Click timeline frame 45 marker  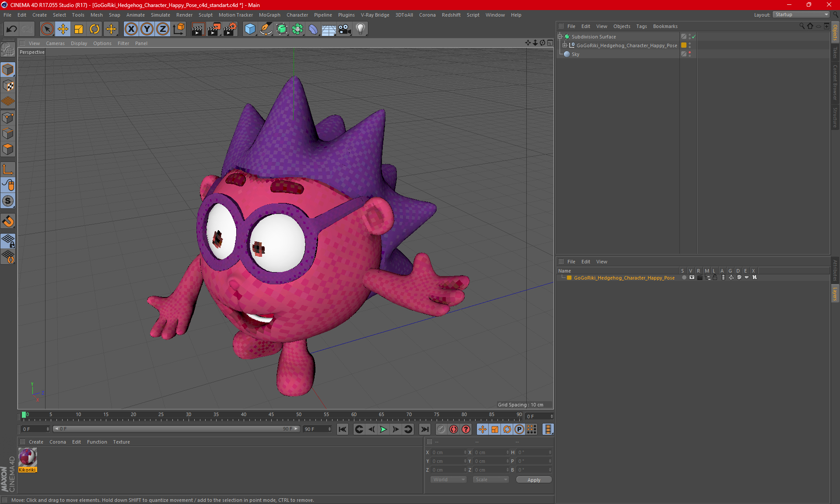tap(271, 416)
